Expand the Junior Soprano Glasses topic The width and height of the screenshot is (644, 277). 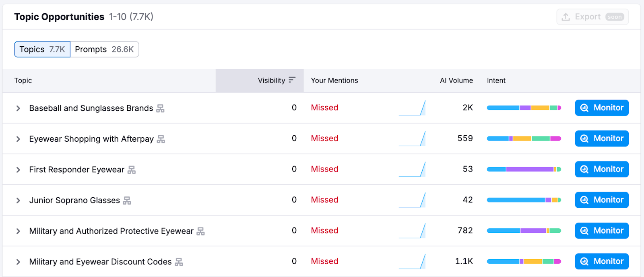click(18, 201)
